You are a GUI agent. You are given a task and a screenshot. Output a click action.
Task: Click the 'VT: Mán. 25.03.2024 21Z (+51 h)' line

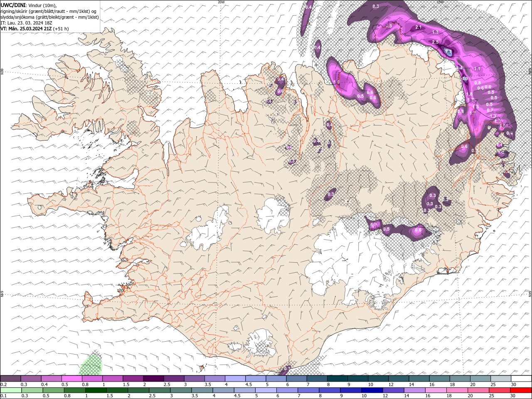click(x=34, y=29)
